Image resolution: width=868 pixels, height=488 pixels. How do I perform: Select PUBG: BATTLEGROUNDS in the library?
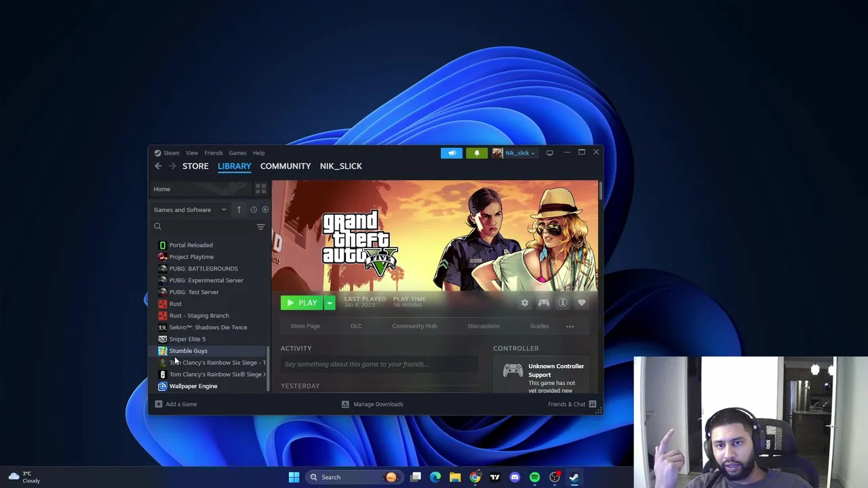coord(203,268)
